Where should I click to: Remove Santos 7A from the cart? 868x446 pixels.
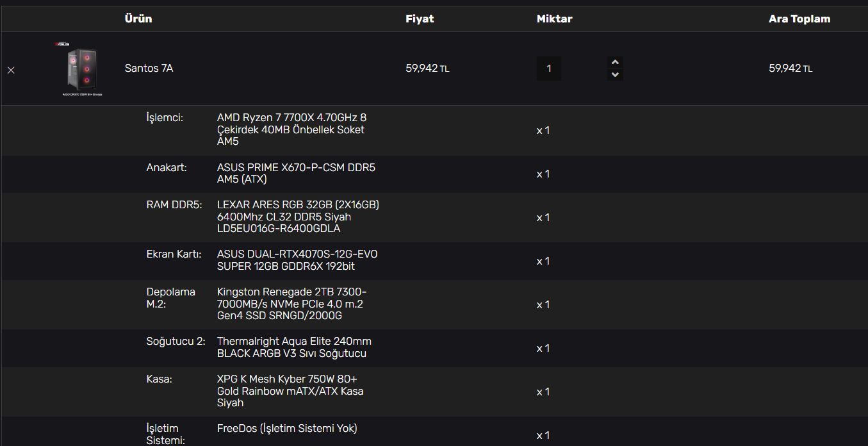pos(11,70)
